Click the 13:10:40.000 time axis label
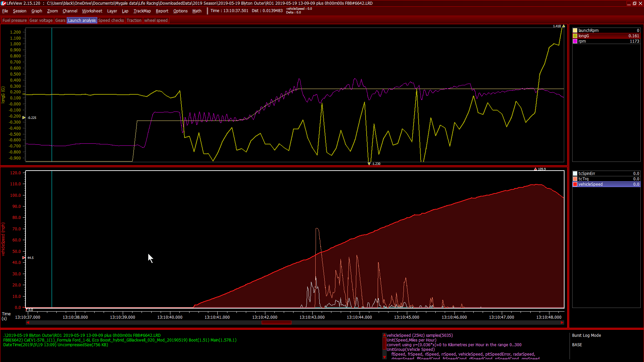Screen dimensions: 644x362 (x=170, y=317)
